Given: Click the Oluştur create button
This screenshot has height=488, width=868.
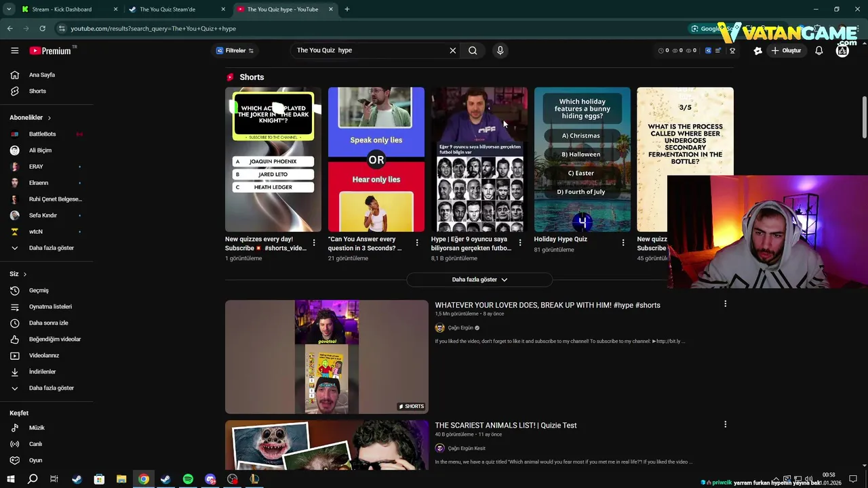Looking at the screenshot, I should point(787,50).
